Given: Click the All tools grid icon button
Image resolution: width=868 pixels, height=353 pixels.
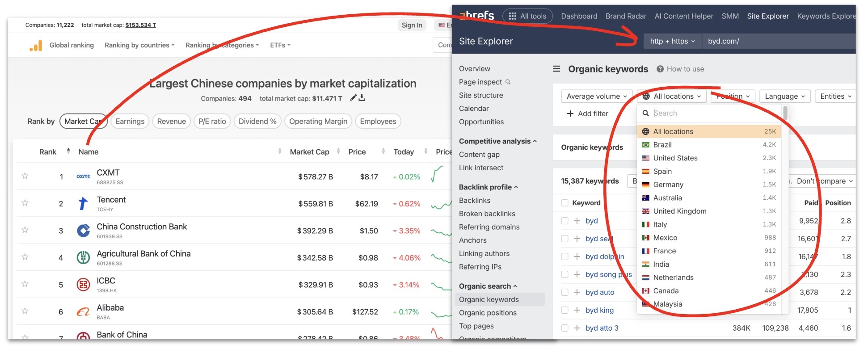Looking at the screenshot, I should 528,16.
